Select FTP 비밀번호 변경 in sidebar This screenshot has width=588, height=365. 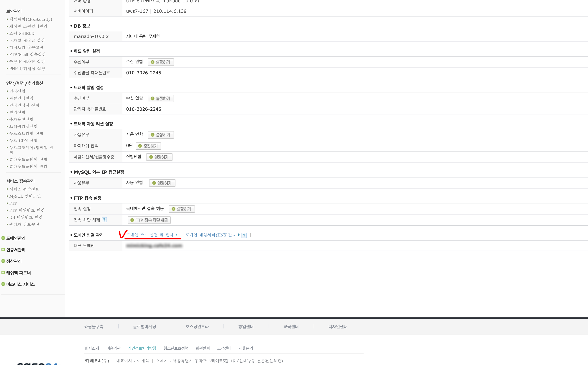[x=27, y=210]
